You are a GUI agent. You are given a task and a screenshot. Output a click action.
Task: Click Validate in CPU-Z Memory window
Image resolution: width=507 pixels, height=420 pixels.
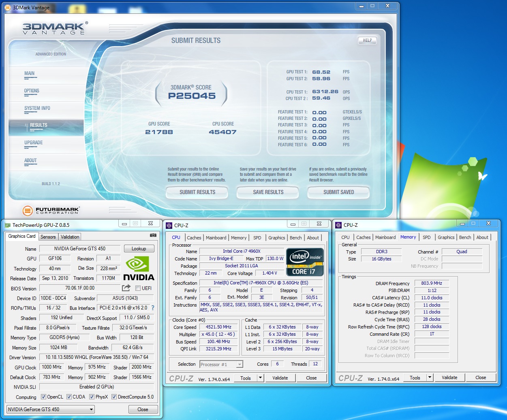449,377
